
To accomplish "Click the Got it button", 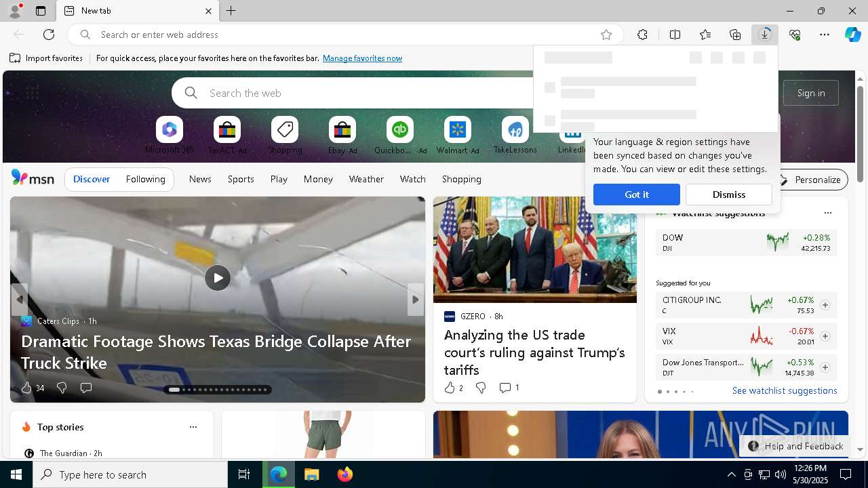I will point(637,195).
